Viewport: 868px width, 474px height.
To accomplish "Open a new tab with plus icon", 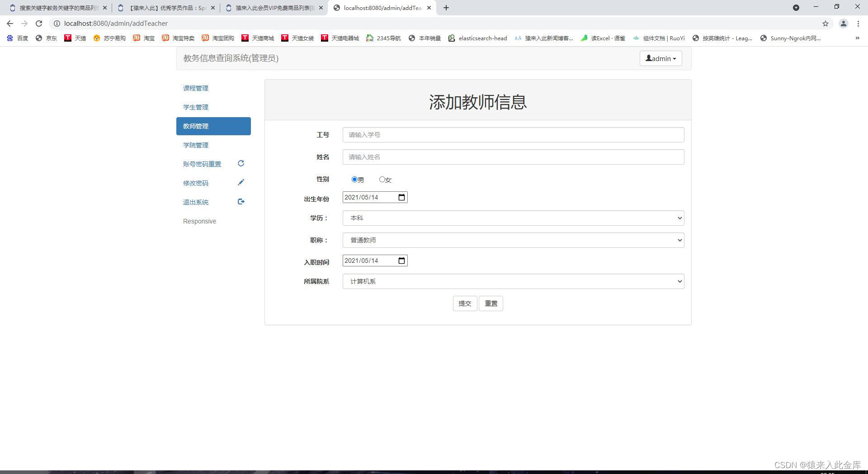I will pos(446,8).
